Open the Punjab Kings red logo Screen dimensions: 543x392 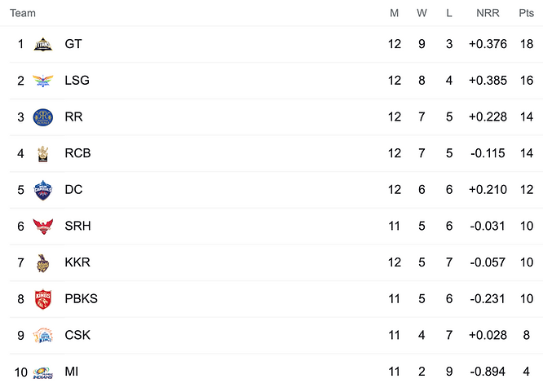pos(43,299)
